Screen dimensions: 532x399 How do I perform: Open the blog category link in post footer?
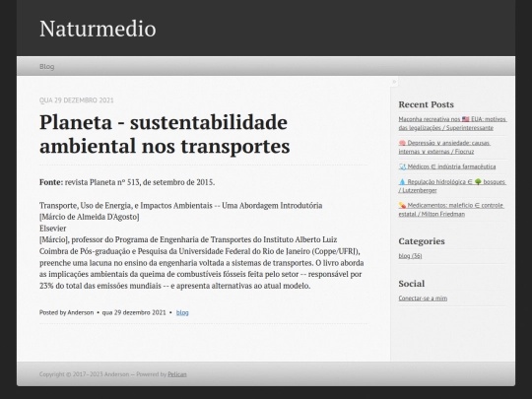[x=182, y=312]
